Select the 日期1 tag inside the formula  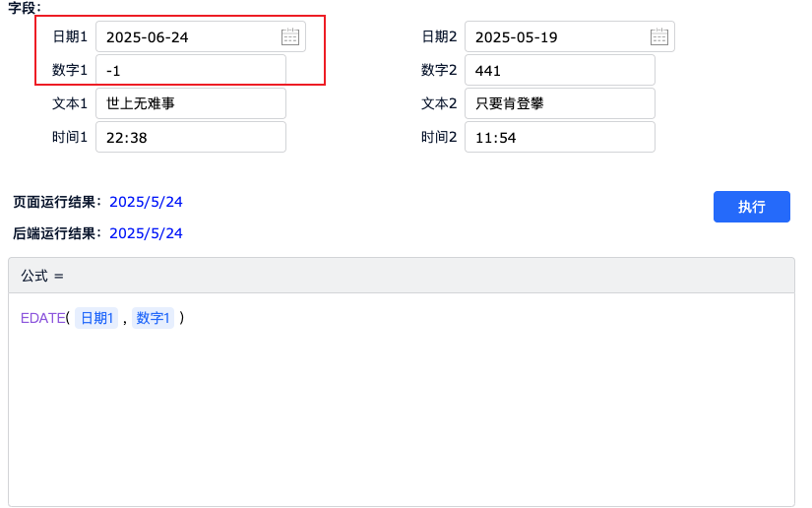tap(96, 318)
